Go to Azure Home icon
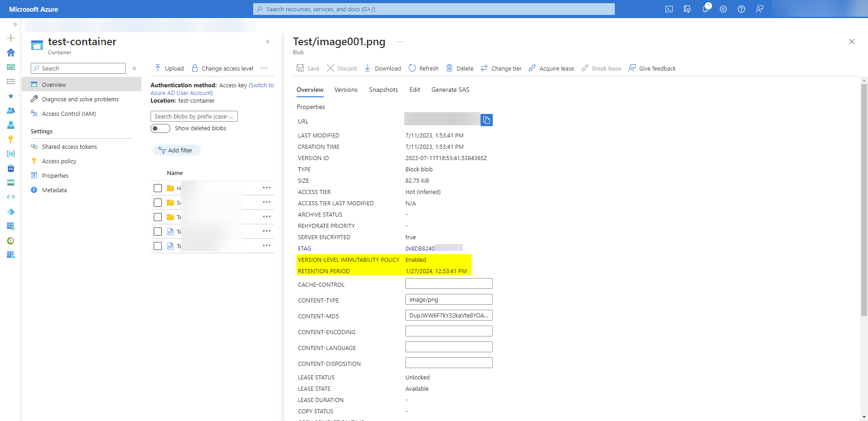 tap(11, 52)
